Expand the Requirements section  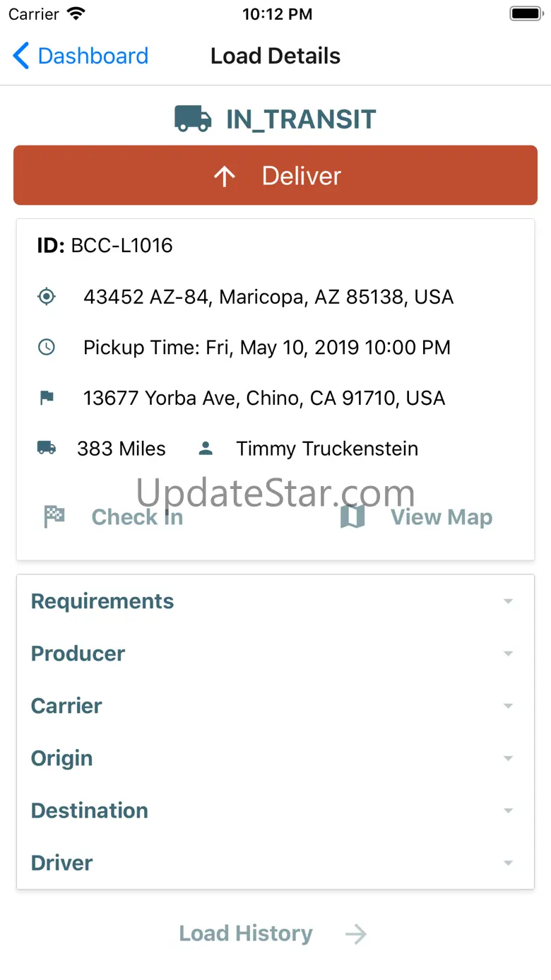(275, 601)
